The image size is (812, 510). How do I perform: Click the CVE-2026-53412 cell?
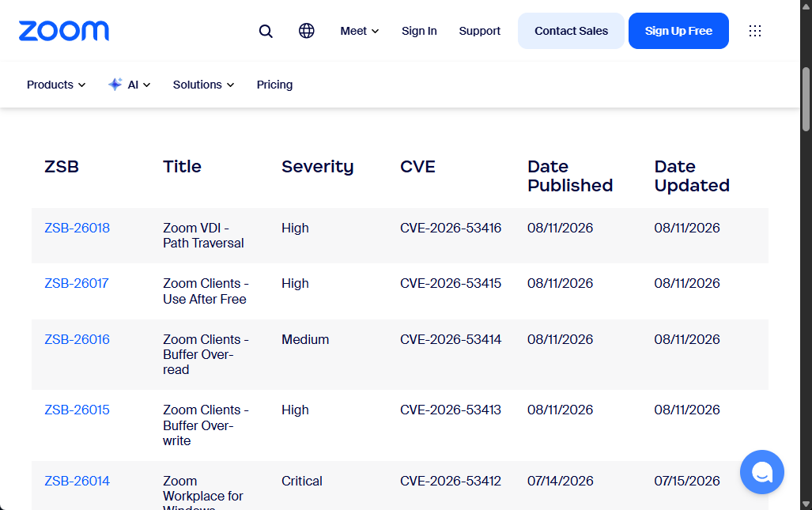(x=451, y=481)
